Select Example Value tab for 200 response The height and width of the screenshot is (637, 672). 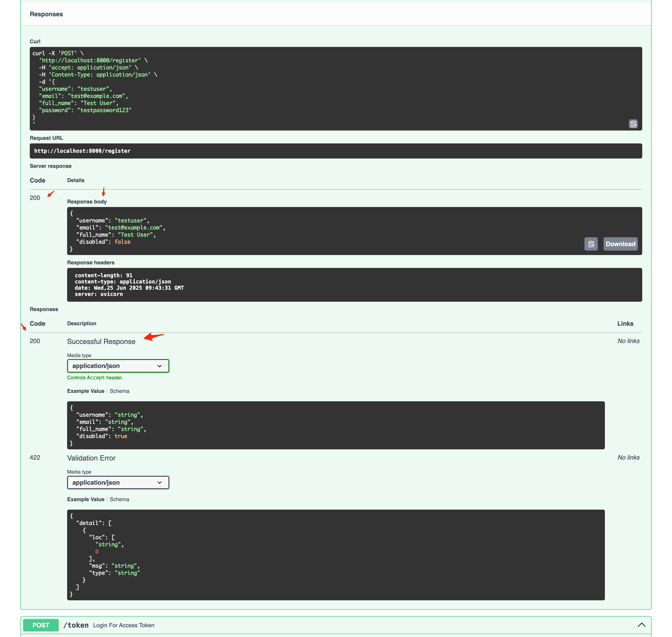pyautogui.click(x=86, y=391)
